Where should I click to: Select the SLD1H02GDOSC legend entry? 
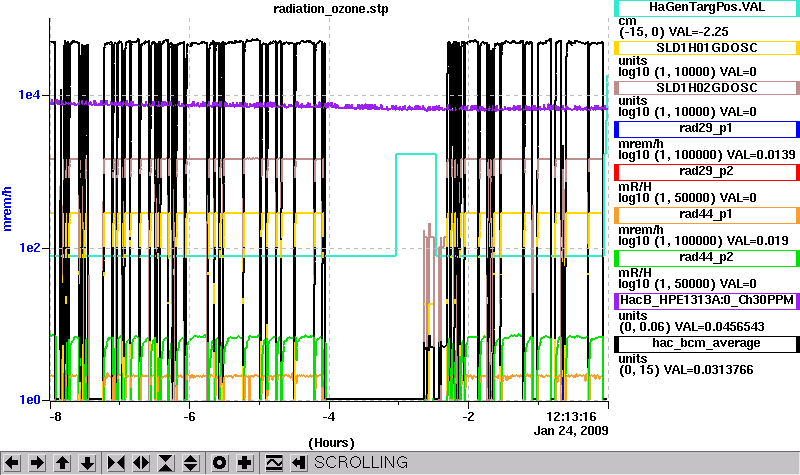[707, 88]
